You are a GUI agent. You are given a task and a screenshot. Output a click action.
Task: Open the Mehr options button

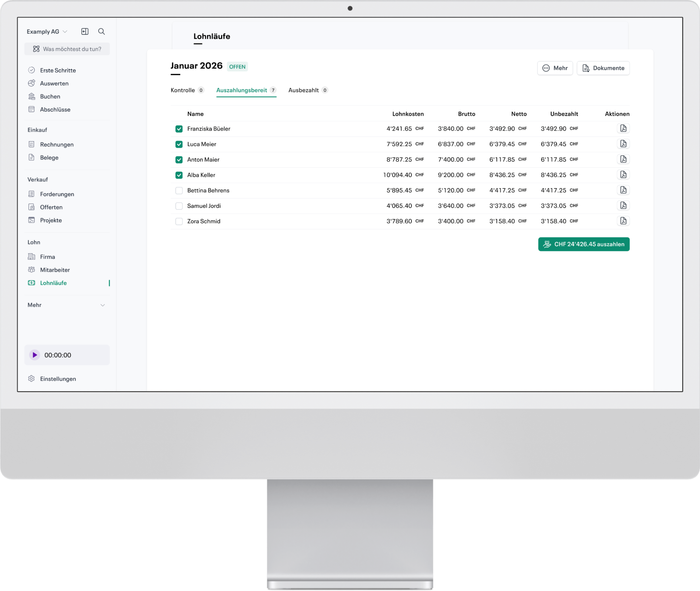coord(555,68)
